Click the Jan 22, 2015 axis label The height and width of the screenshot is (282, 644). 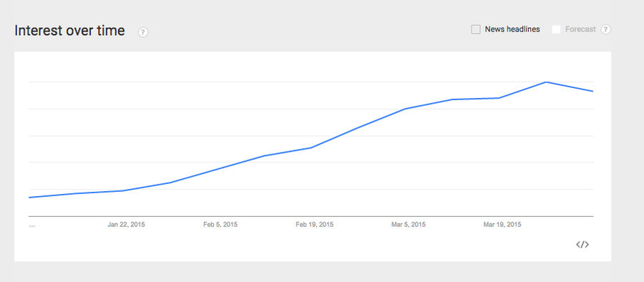[x=126, y=225]
